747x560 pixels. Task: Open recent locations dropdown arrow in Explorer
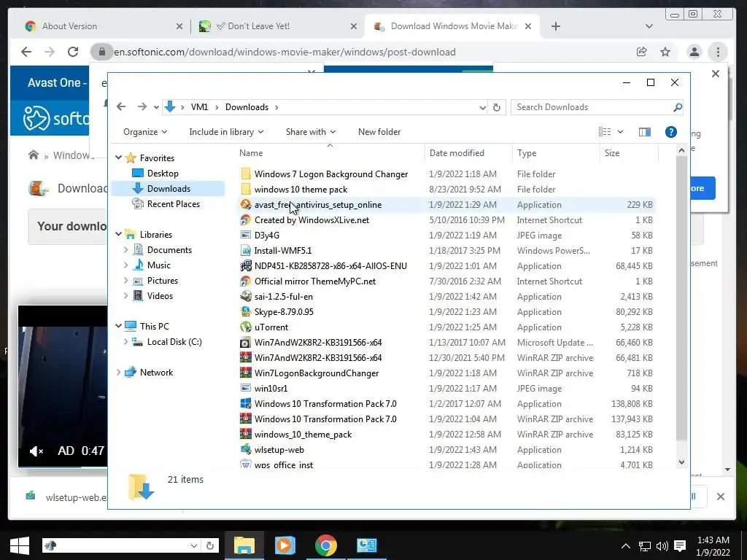(x=156, y=107)
